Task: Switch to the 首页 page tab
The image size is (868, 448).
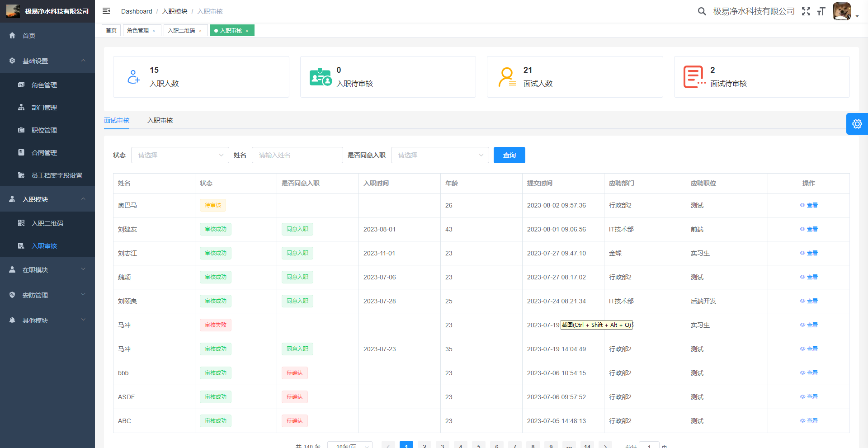Action: point(111,31)
